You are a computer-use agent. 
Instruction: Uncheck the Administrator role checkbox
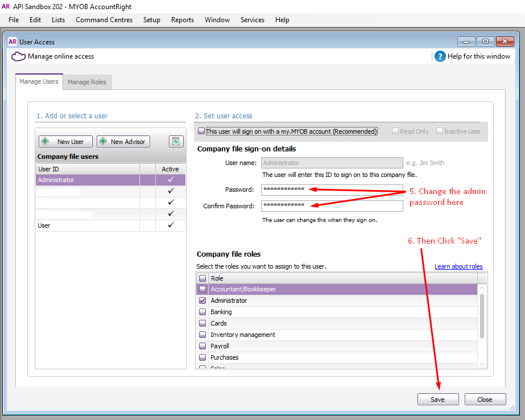click(x=202, y=300)
